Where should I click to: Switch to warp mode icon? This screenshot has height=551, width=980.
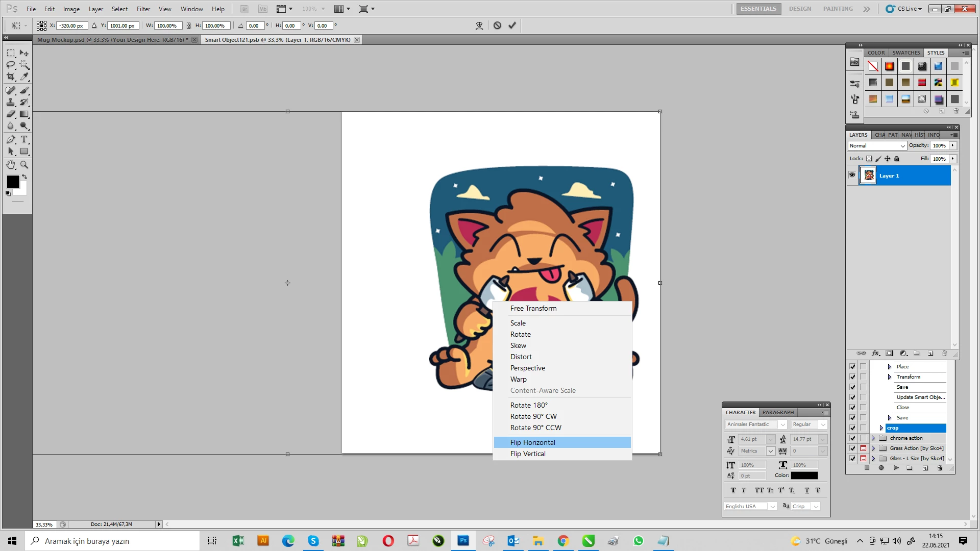479,26
